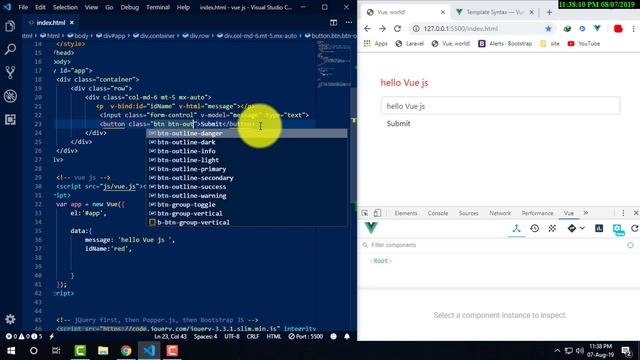Choose btn-outline-dark suggestion
The image size is (640, 360).
[x=247, y=142]
